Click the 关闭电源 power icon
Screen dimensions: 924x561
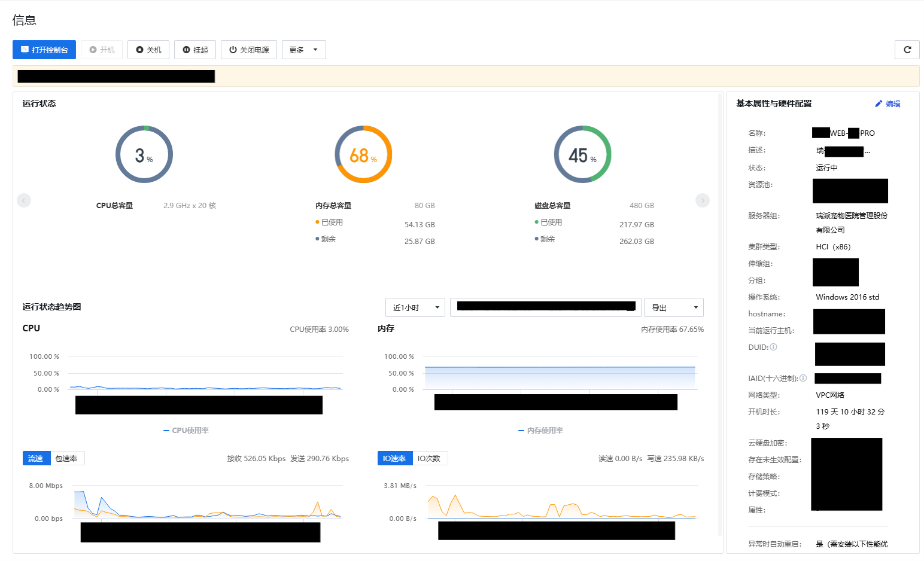click(x=233, y=50)
